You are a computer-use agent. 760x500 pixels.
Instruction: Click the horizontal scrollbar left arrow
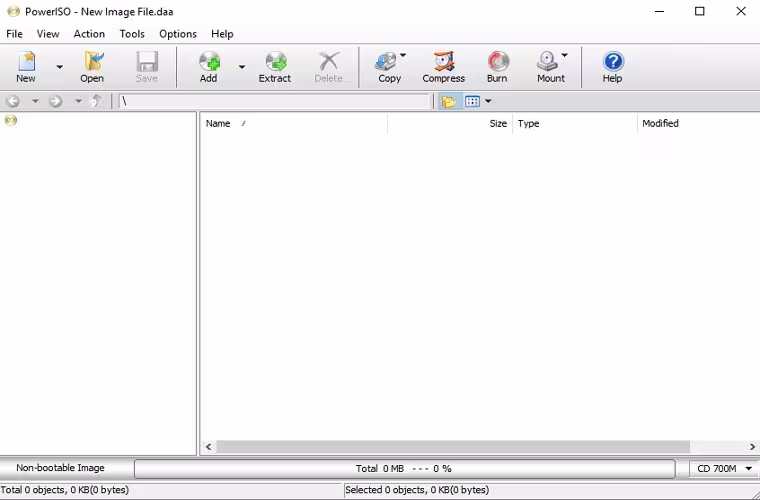pyautogui.click(x=209, y=447)
